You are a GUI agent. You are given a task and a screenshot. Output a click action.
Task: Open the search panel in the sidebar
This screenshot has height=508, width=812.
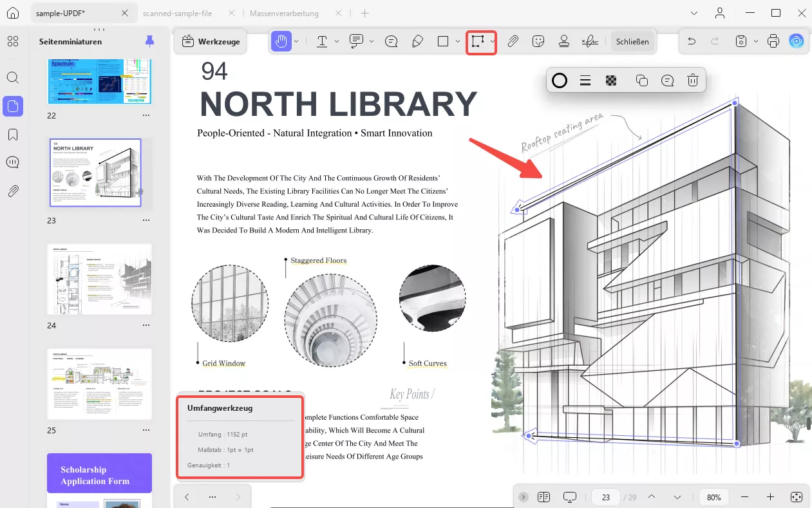tap(13, 78)
